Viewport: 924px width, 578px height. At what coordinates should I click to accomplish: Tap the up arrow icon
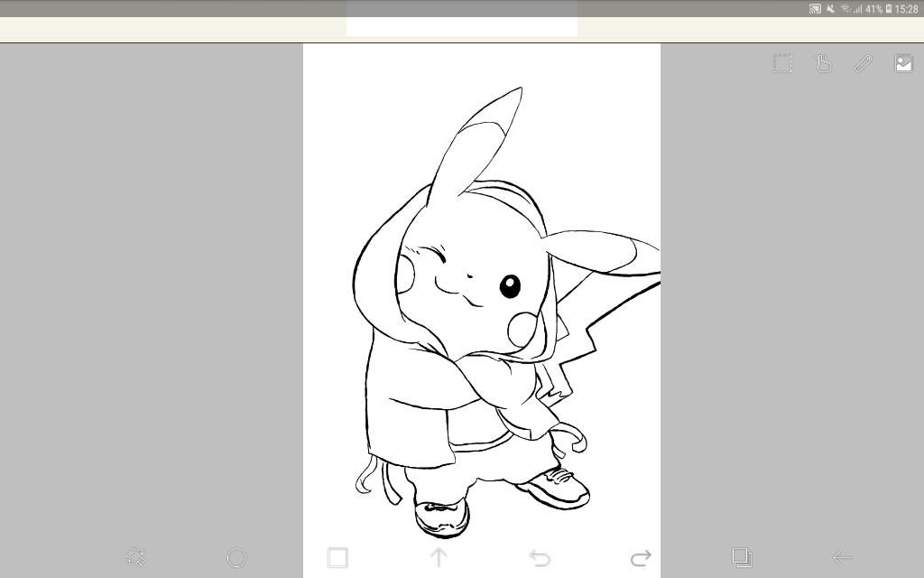click(x=439, y=557)
